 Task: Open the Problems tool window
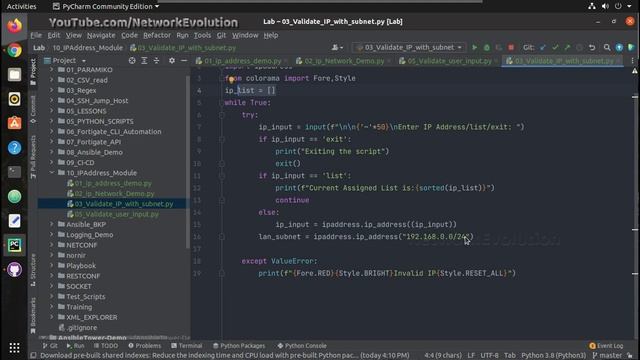(x=144, y=346)
